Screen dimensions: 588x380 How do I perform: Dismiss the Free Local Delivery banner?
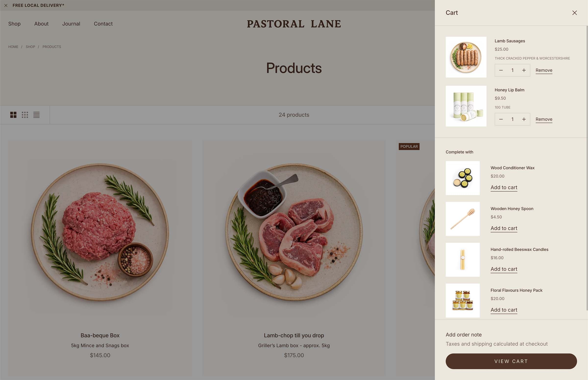(x=6, y=5)
